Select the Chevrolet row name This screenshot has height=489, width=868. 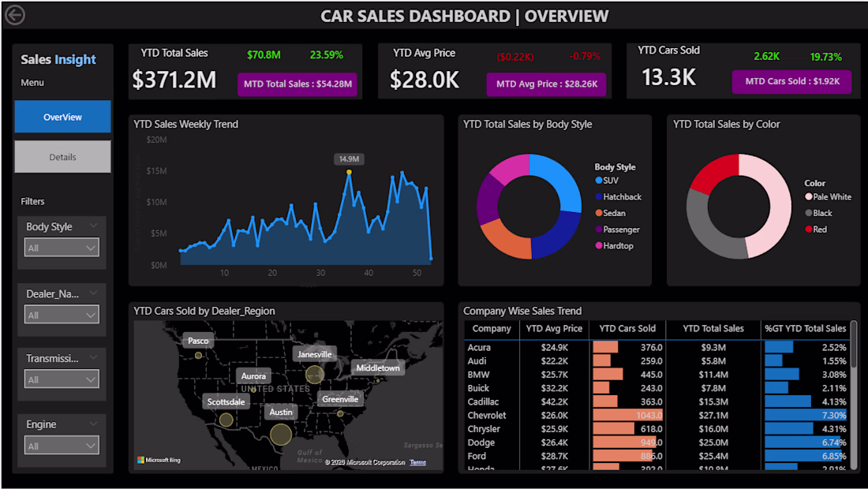tap(487, 415)
